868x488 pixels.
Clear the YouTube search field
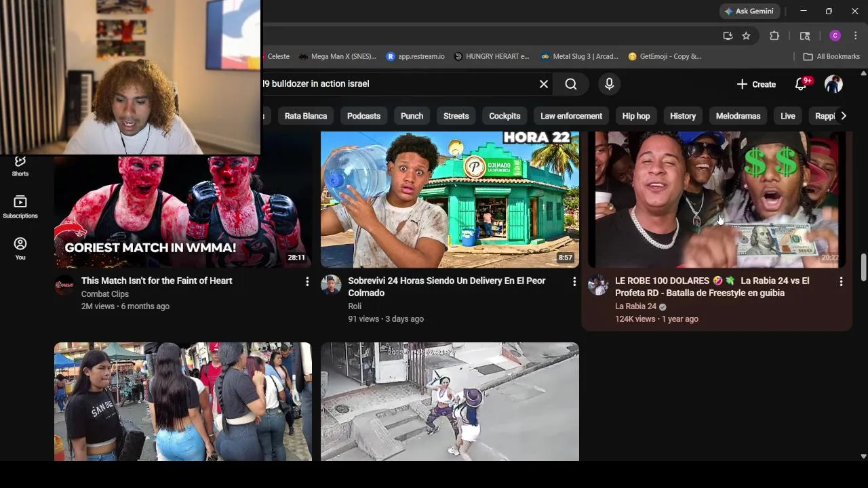(544, 84)
